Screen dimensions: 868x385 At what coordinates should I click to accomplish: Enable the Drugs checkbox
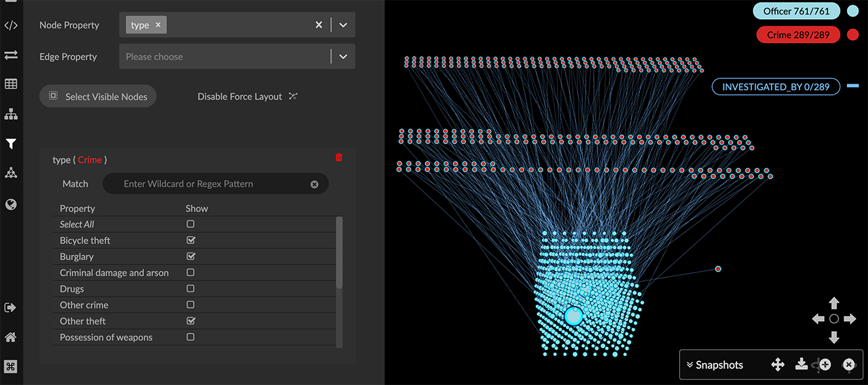coord(191,289)
